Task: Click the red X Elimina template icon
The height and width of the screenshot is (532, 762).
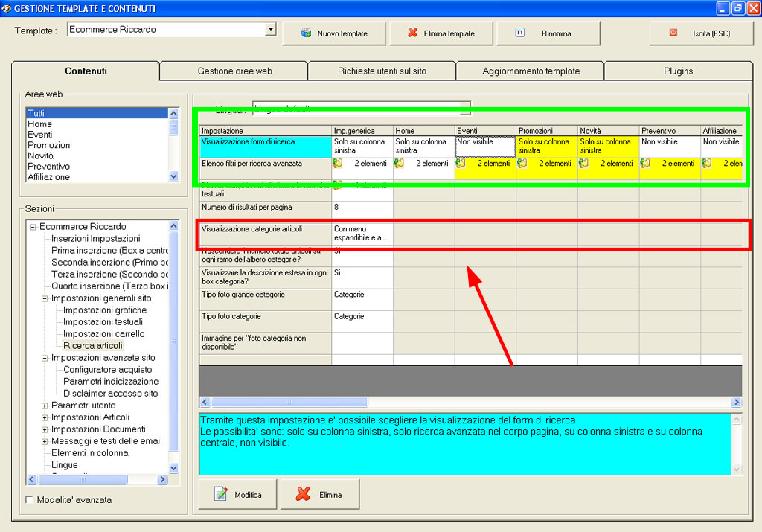Action: tap(412, 33)
